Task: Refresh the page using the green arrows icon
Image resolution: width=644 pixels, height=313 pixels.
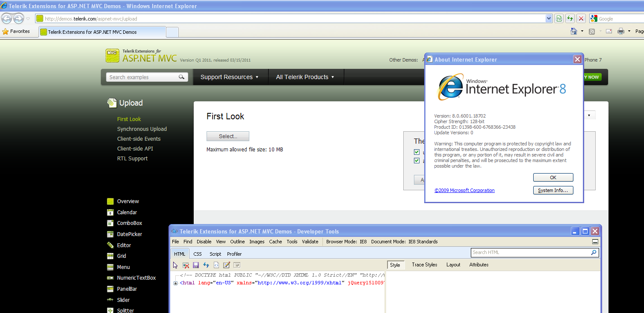Action: (x=570, y=18)
